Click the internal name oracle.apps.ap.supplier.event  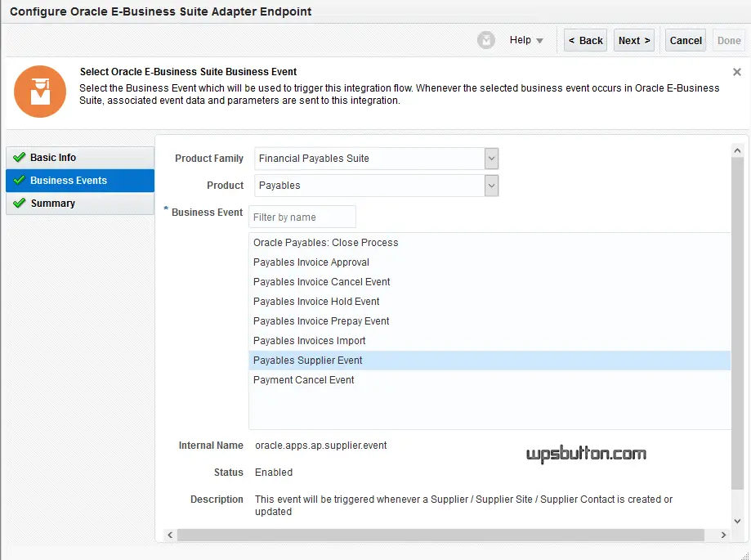coord(321,446)
